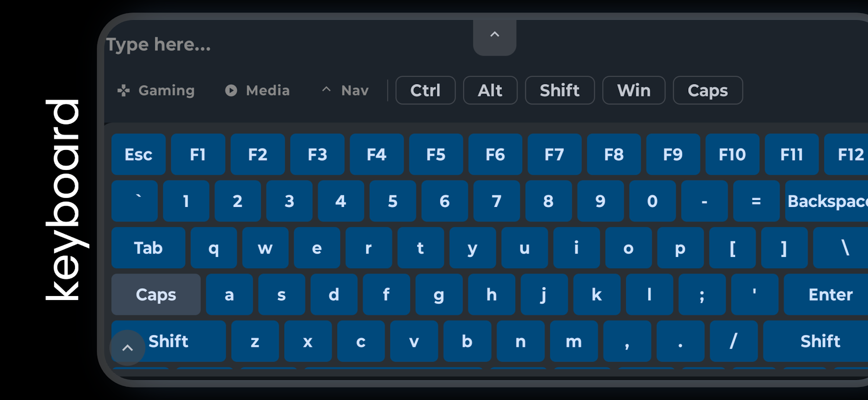Enable Caps in the modifier toolbar
The image size is (868, 400).
click(707, 90)
